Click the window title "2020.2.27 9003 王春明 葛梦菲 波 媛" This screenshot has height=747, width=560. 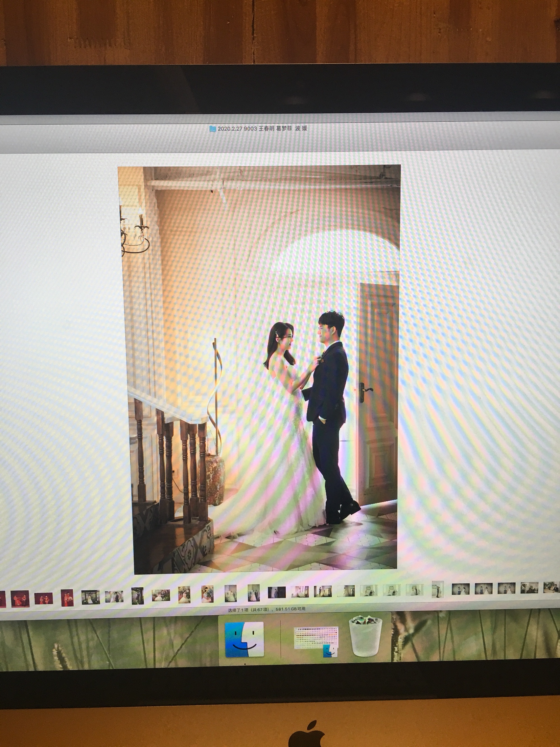tap(262, 129)
